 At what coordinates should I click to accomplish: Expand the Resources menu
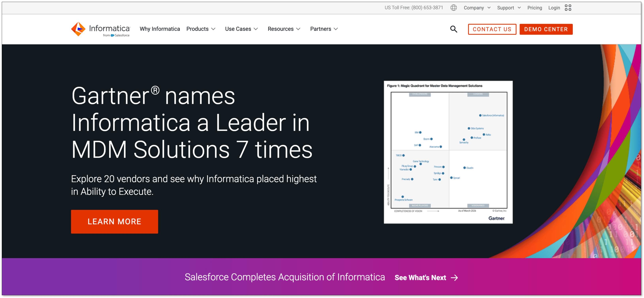pos(284,29)
